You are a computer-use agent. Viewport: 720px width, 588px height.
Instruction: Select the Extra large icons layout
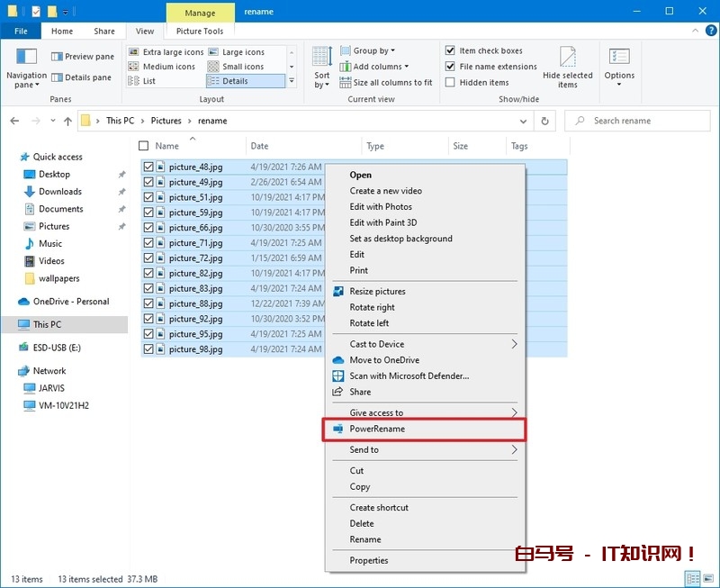click(166, 52)
